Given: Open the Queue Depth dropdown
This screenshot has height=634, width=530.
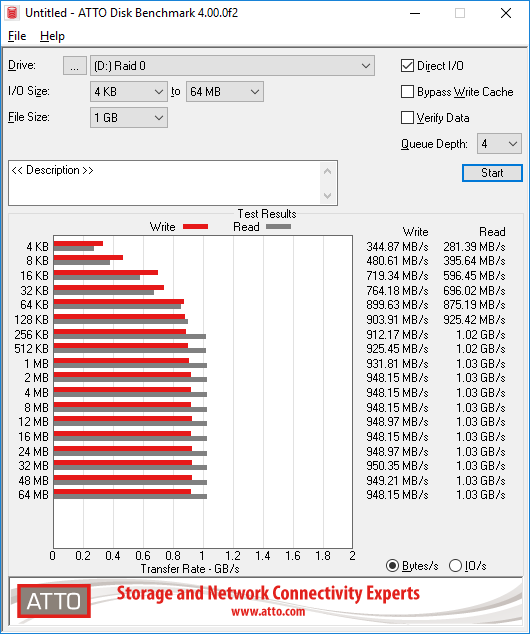Looking at the screenshot, I should click(x=499, y=144).
